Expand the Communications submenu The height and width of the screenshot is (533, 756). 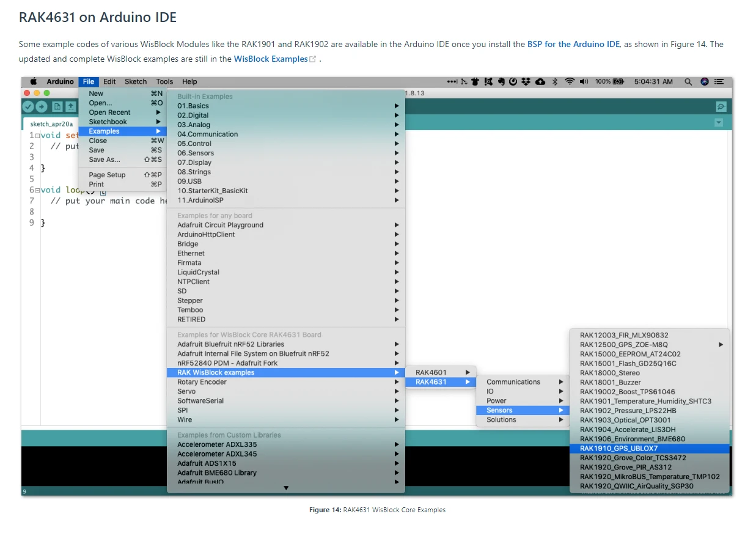[x=523, y=382]
